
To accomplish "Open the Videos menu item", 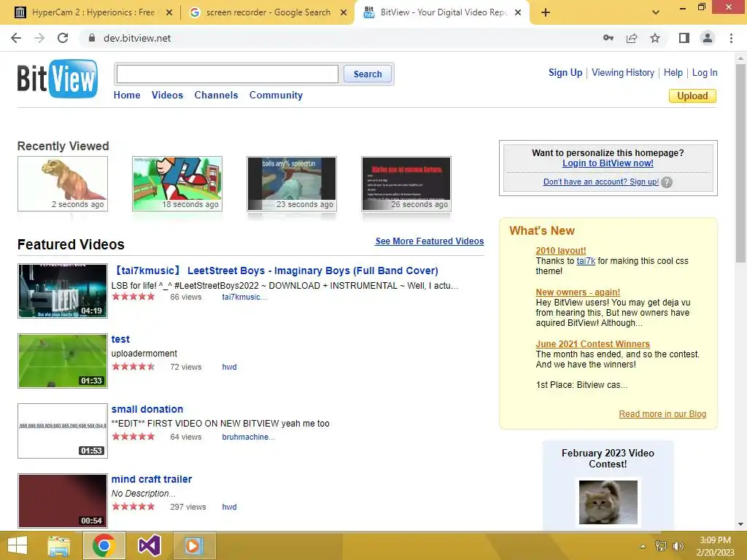I will coord(167,96).
